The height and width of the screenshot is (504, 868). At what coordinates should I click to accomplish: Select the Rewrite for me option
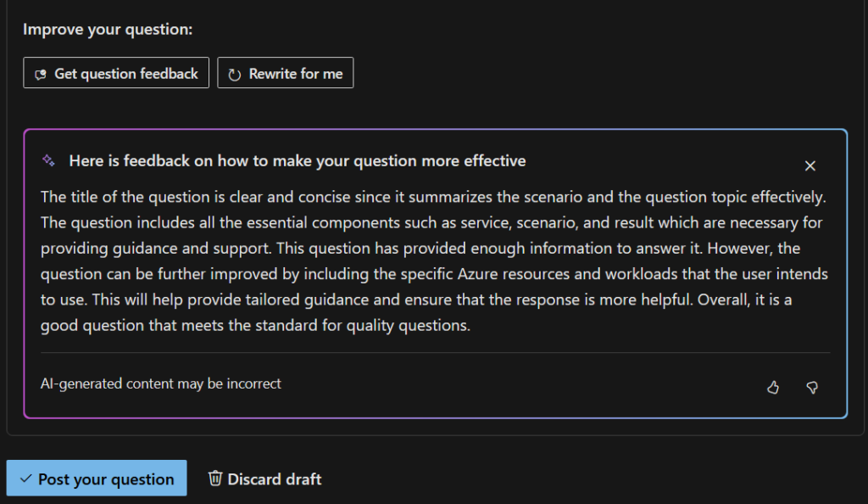coord(285,72)
